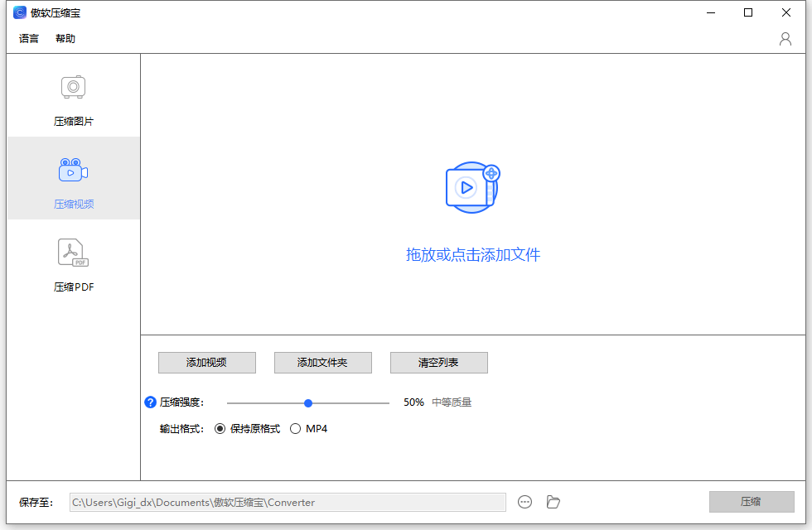
Task: Minimize the 傲软压缩宝 window
Action: coord(711,12)
